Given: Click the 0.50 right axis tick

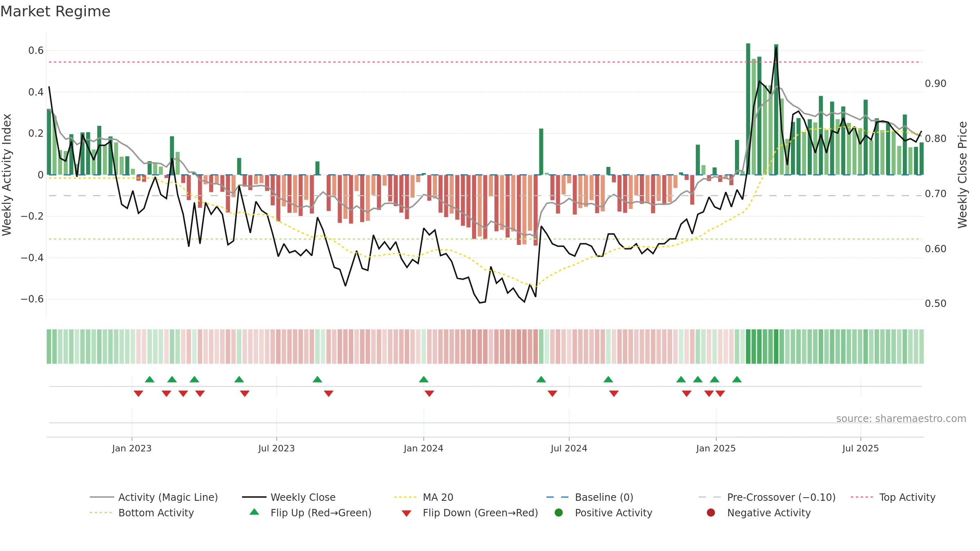Looking at the screenshot, I should pos(935,303).
